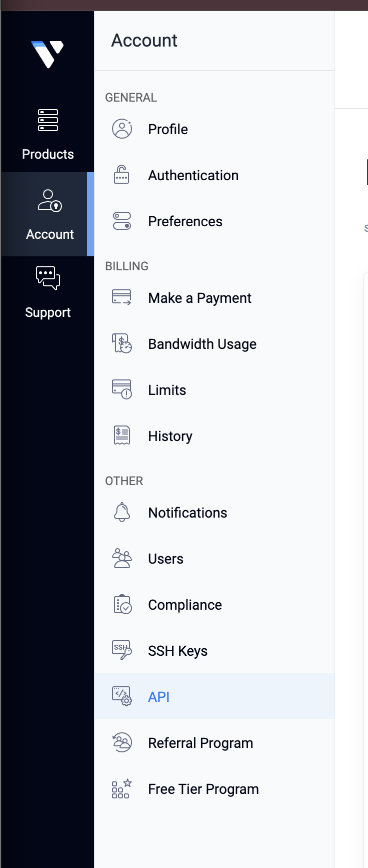Click the OTHER section header
The image size is (368, 868).
coord(124,481)
